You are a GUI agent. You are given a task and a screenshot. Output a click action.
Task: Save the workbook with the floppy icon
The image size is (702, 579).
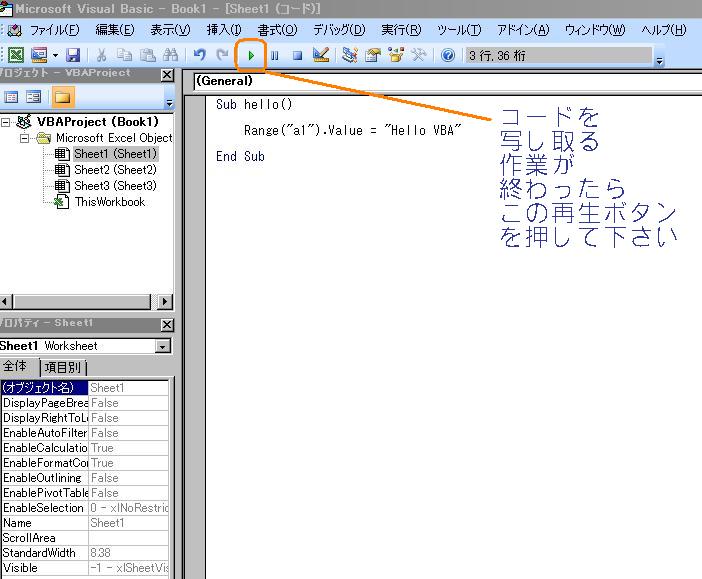[x=73, y=55]
